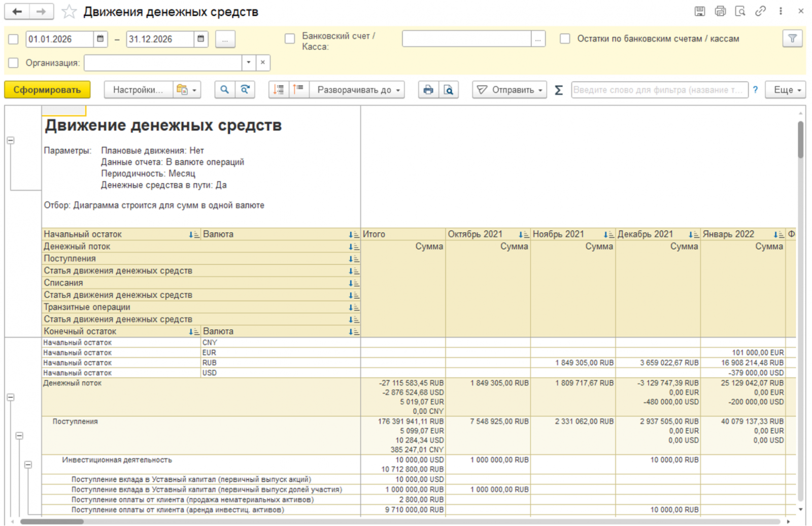The width and height of the screenshot is (812, 526).
Task: Copy link via chain icon in header
Action: [760, 11]
